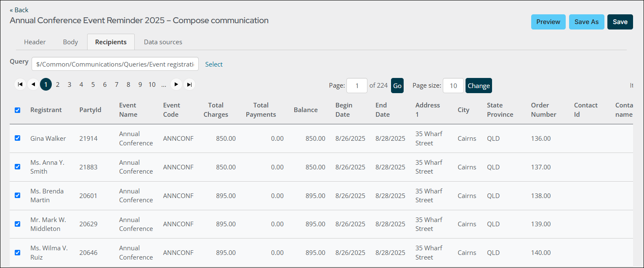The width and height of the screenshot is (644, 268).
Task: Toggle the select-all header checkbox
Action: click(x=17, y=110)
